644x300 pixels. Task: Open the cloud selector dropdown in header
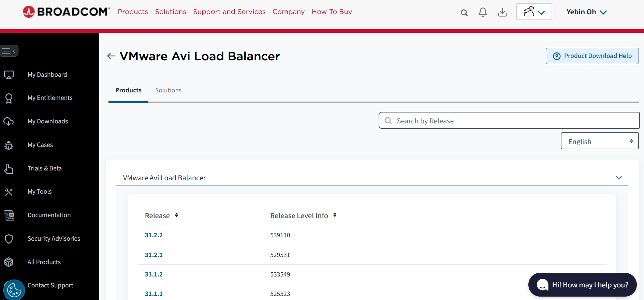[534, 12]
